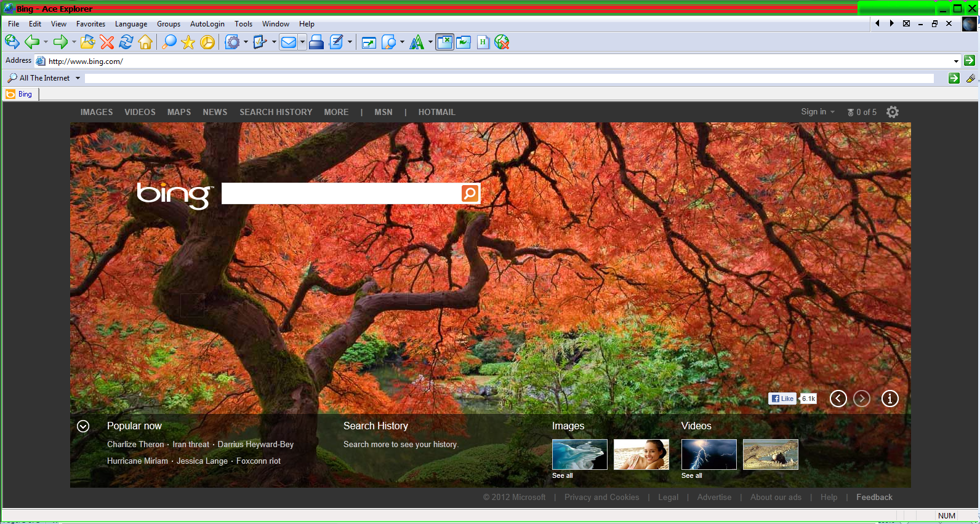The height and width of the screenshot is (524, 980).
Task: Click the H document toolbar icon
Action: (483, 42)
